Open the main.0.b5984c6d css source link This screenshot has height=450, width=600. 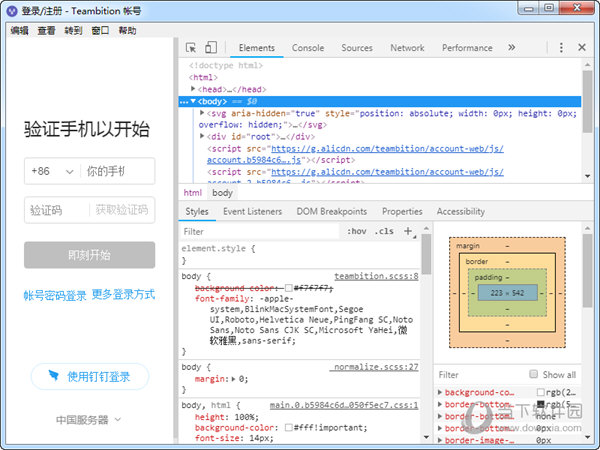click(x=344, y=405)
